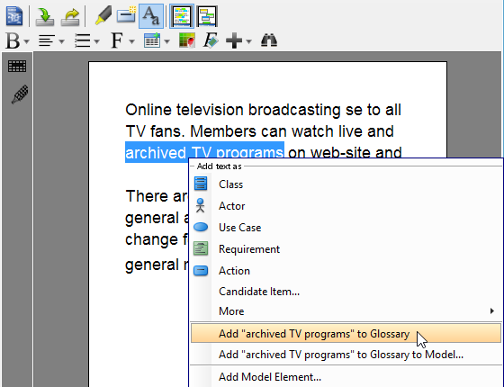The width and height of the screenshot is (504, 387).
Task: Open the Font dropdown arrow
Action: click(x=132, y=42)
